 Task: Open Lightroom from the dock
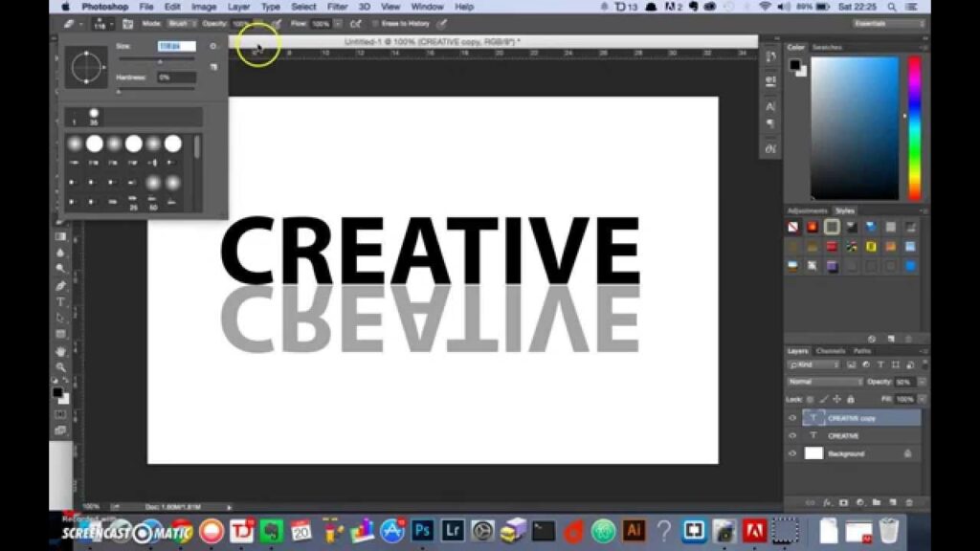(453, 530)
